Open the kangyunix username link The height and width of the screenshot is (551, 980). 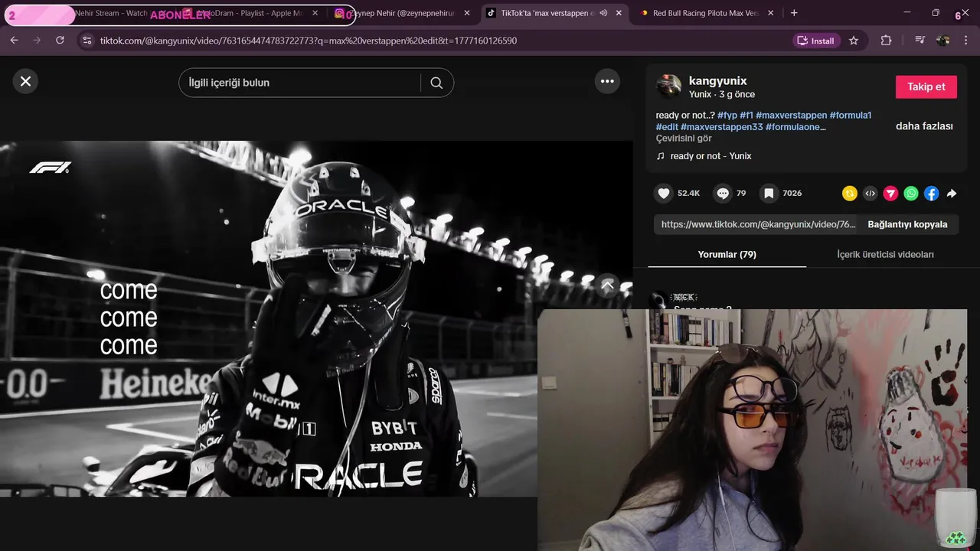click(717, 80)
